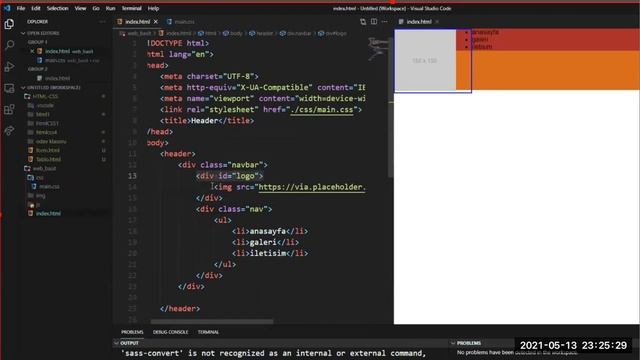Click the VS Code logo in title bar
This screenshot has height=360, width=640.
pyautogui.click(x=7, y=8)
